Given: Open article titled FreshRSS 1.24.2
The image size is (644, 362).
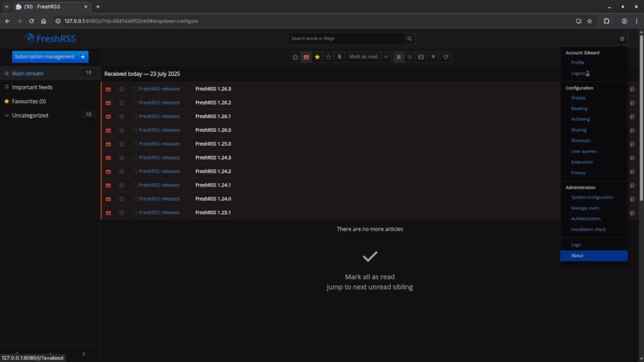Looking at the screenshot, I should pos(213,171).
